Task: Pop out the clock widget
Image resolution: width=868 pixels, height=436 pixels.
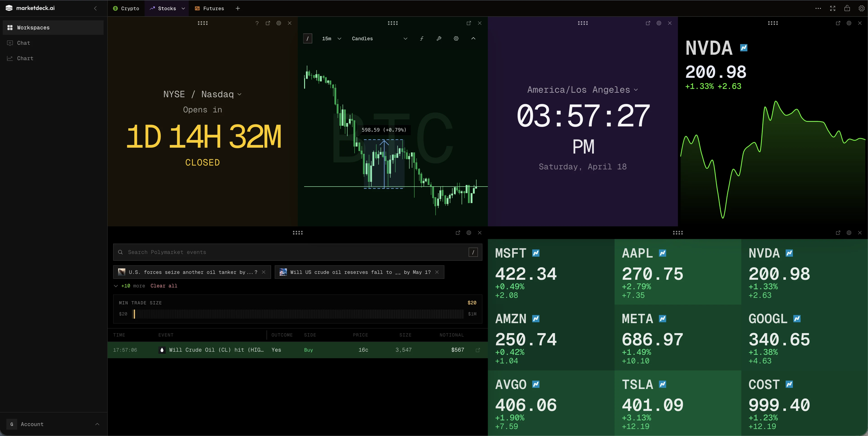Action: [x=648, y=23]
